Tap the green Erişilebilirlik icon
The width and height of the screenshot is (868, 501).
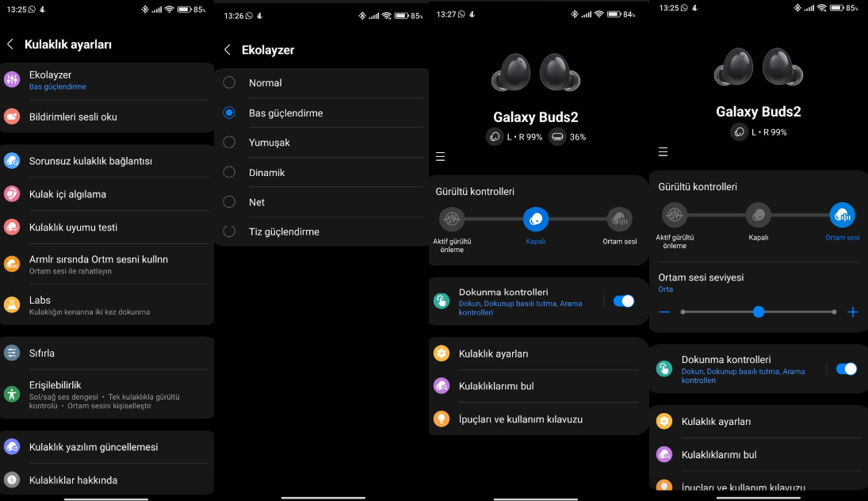[12, 394]
